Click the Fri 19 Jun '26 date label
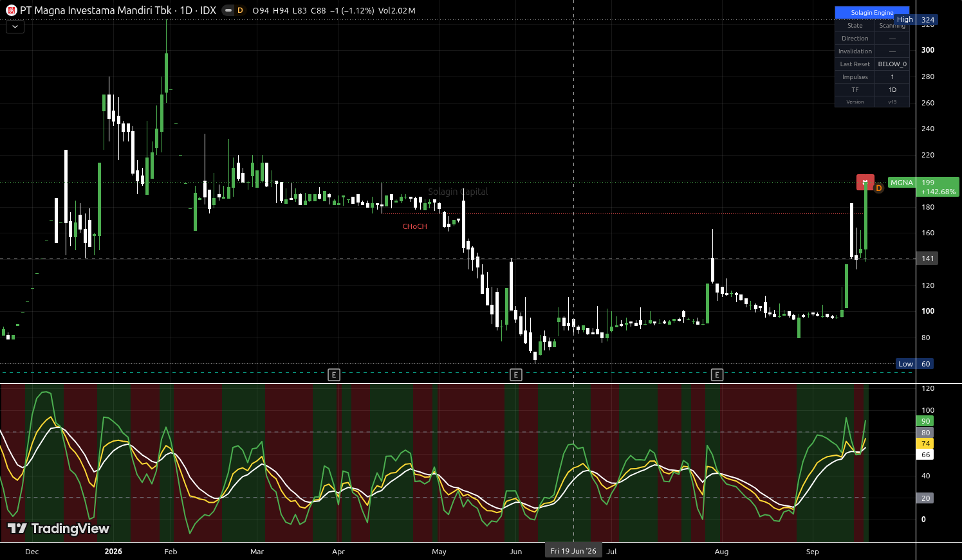Viewport: 962px width, 560px height. (573, 551)
